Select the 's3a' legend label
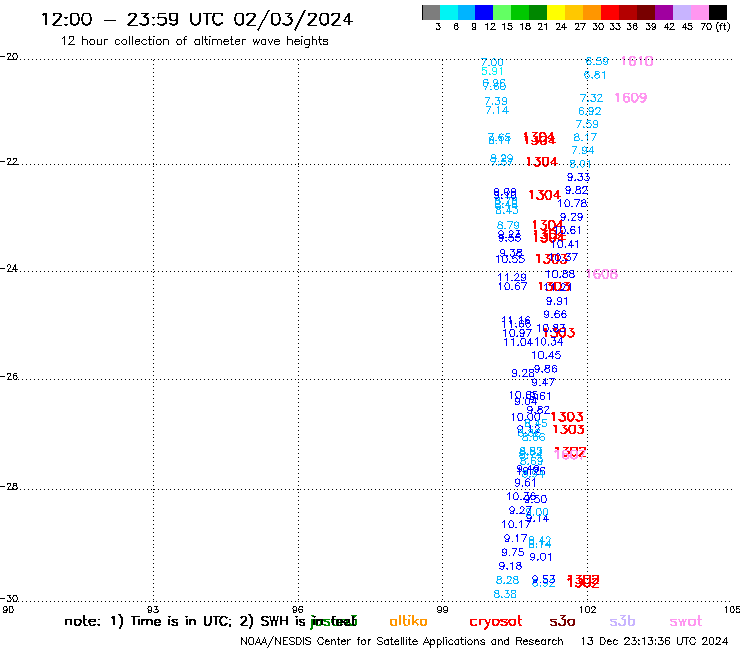This screenshot has width=740, height=650. pyautogui.click(x=562, y=621)
